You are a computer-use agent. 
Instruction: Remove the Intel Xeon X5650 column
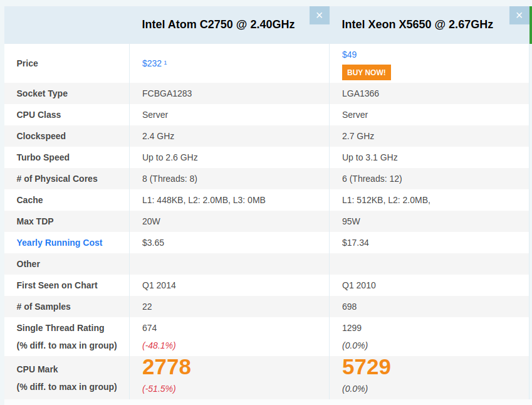[519, 16]
